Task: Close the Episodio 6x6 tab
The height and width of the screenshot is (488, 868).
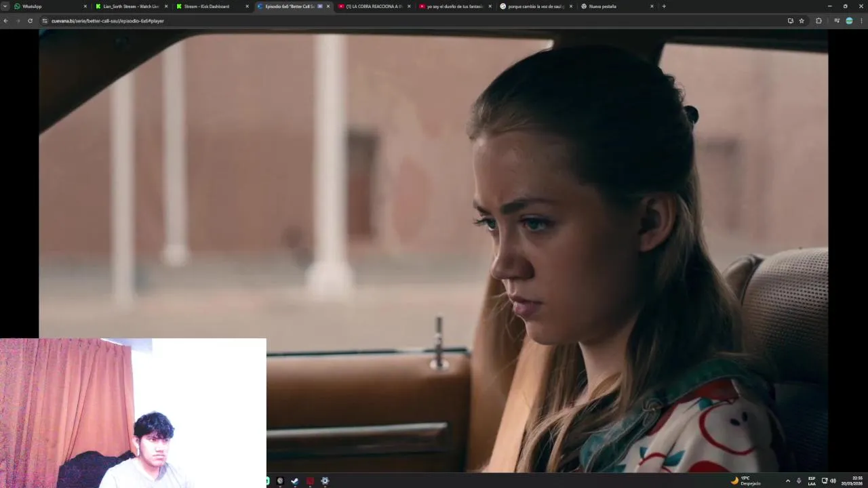Action: pyautogui.click(x=328, y=6)
